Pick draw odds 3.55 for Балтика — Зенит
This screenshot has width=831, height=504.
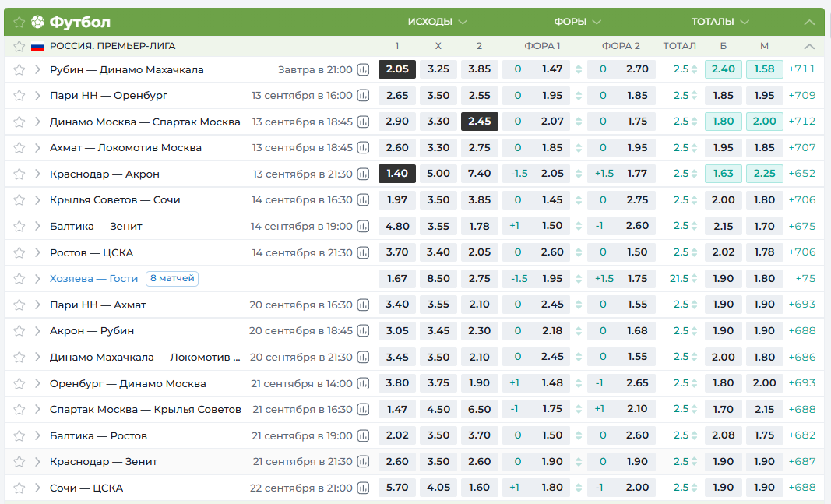click(x=438, y=226)
